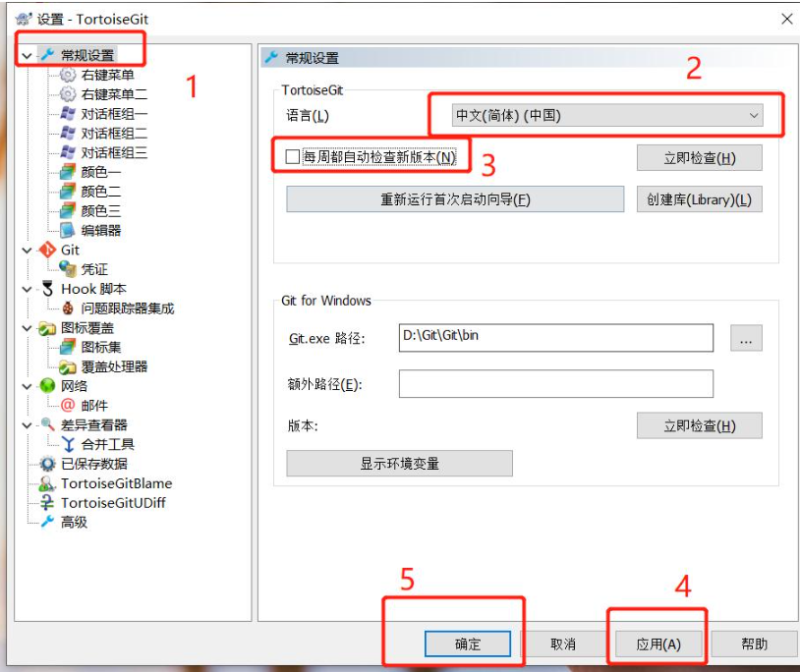Click 确定 to confirm settings
800x672 pixels.
468,644
